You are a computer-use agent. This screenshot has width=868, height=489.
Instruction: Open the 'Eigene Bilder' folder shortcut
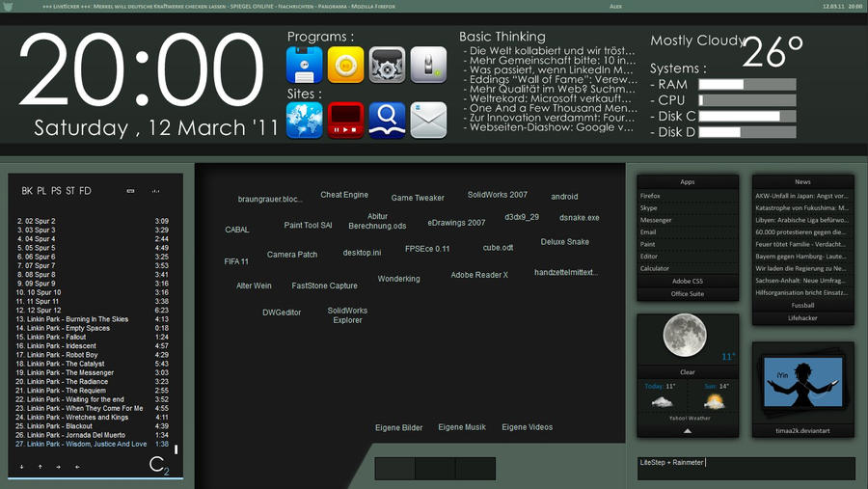(398, 427)
